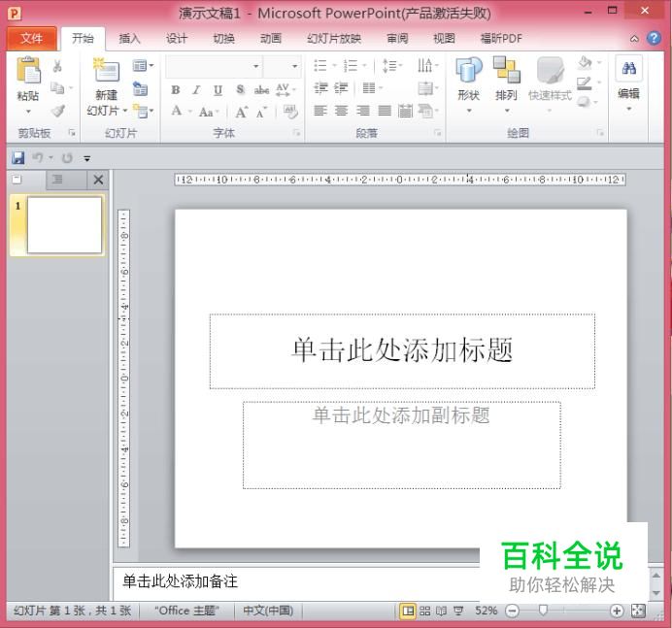Toggle Underline formatting

[x=218, y=90]
